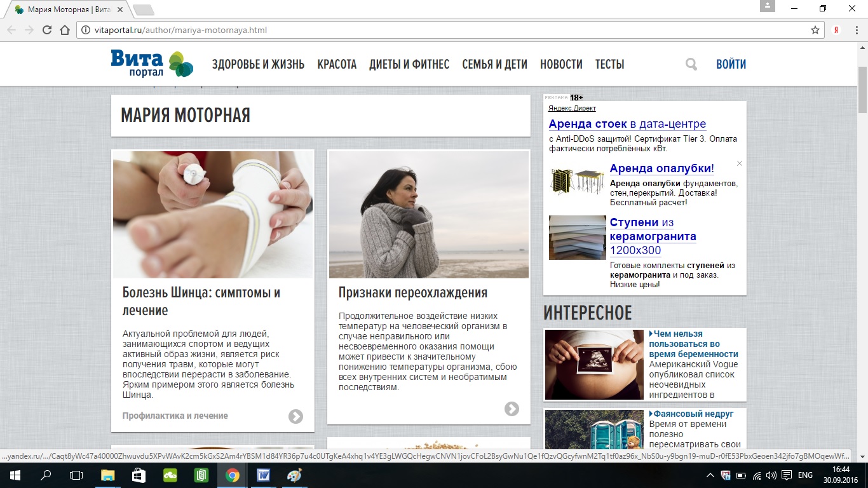This screenshot has height=488, width=868.
Task: Open Windows taskbar search magnifier
Action: [x=46, y=475]
